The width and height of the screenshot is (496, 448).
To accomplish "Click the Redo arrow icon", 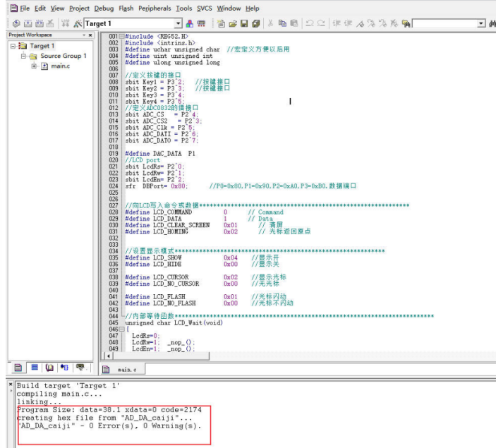I will tap(321, 23).
